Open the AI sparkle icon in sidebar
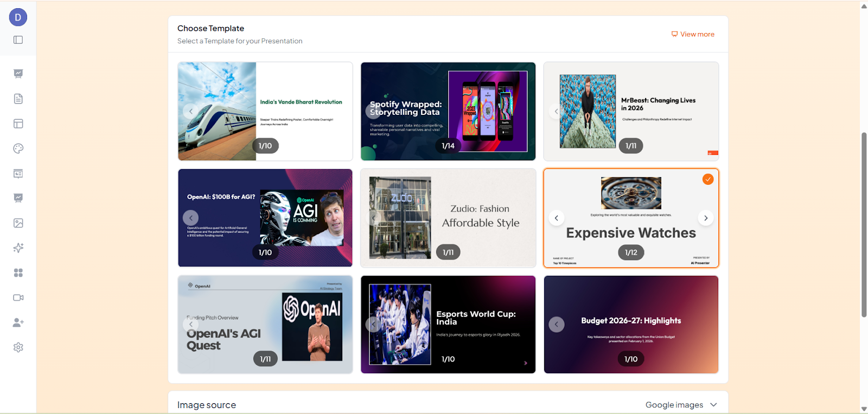This screenshot has height=414, width=868. click(18, 248)
